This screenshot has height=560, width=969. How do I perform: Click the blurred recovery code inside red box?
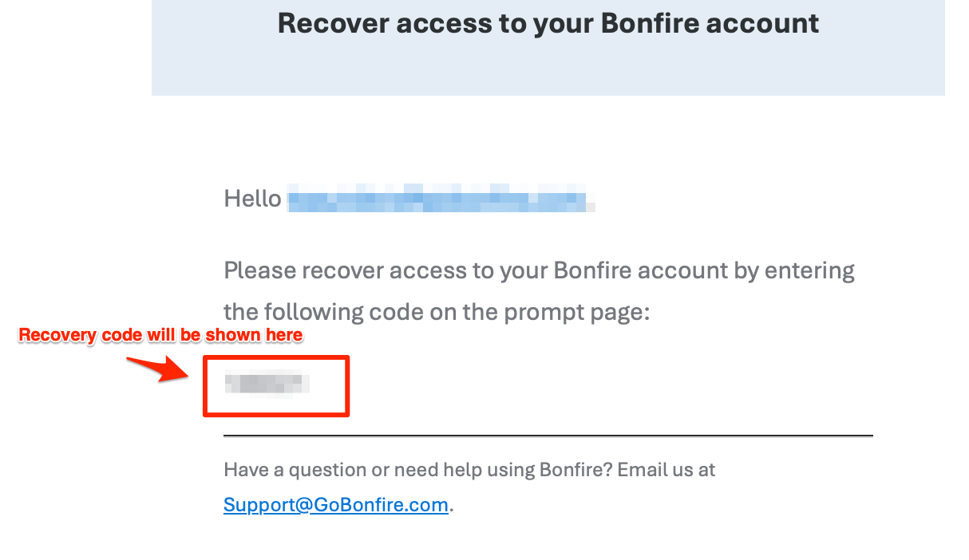pyautogui.click(x=267, y=385)
